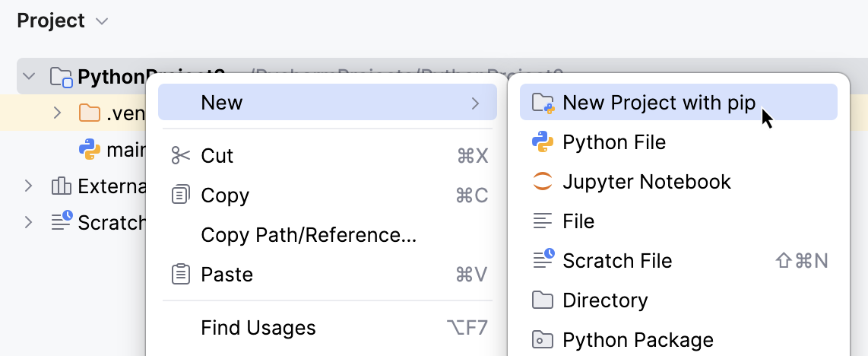Choose Copy from context menu

(x=328, y=195)
